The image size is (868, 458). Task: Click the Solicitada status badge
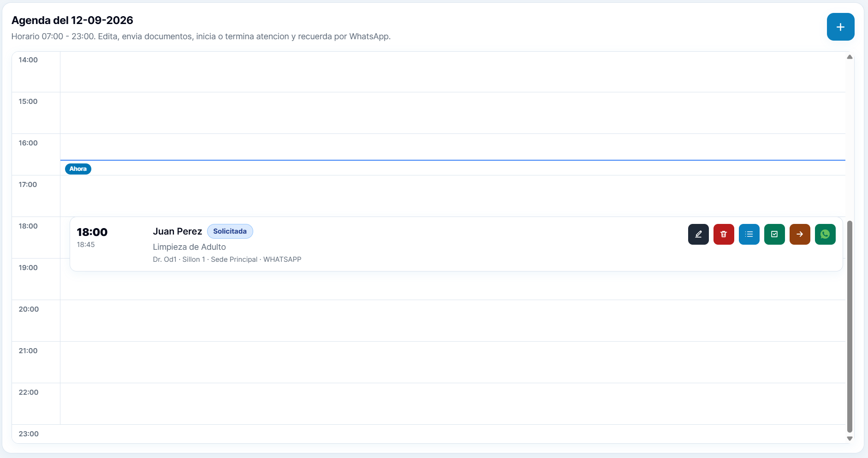click(230, 231)
